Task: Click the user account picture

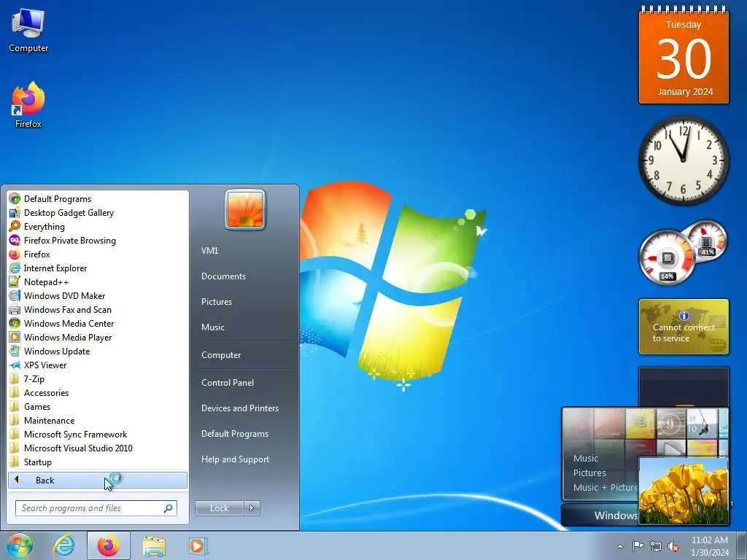Action: [245, 209]
